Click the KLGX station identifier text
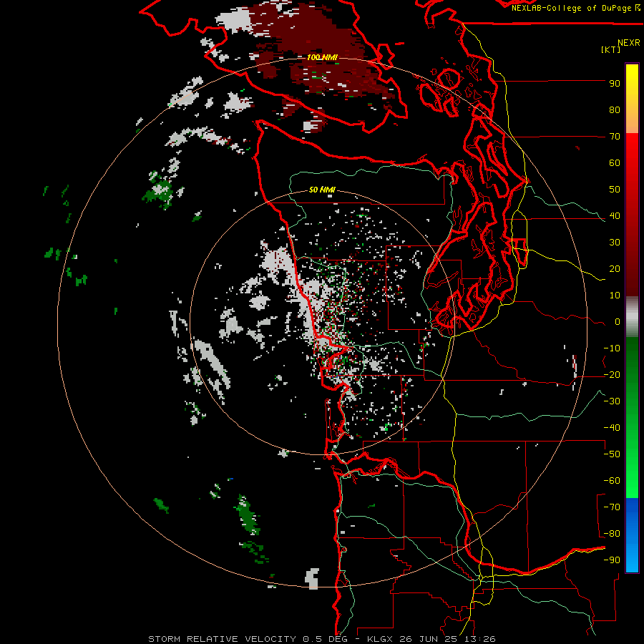This screenshot has width=644, height=644. [x=381, y=639]
